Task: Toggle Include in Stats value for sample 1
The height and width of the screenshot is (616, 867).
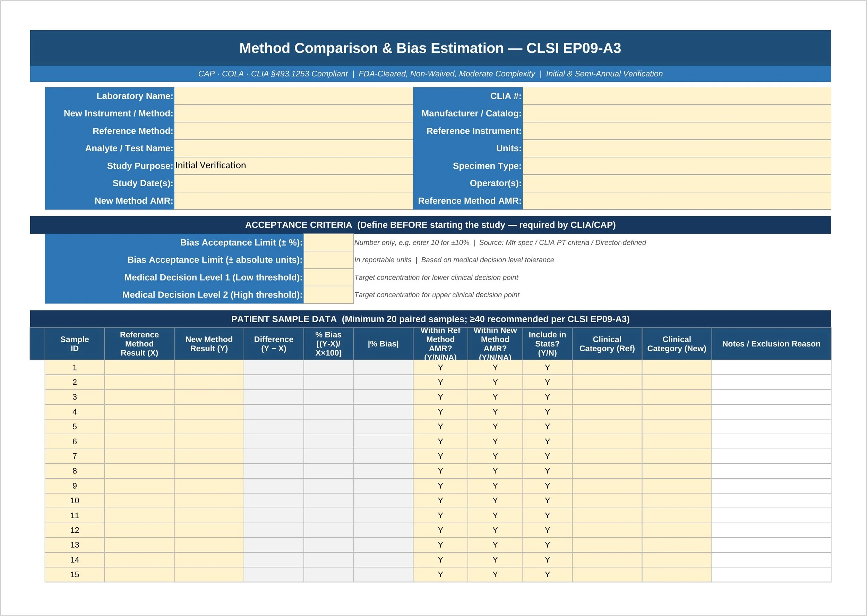Action: pyautogui.click(x=547, y=367)
